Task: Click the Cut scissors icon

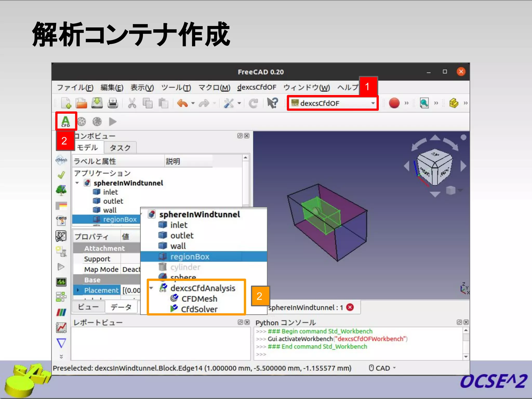Action: pos(132,103)
